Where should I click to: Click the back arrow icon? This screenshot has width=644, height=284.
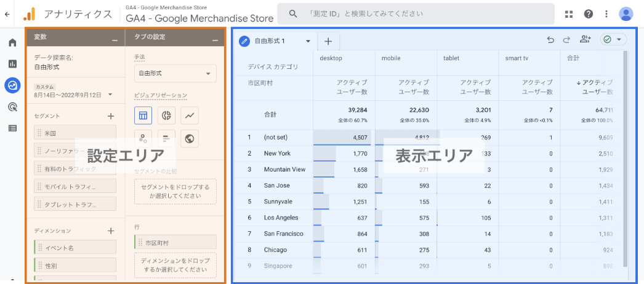(x=7, y=14)
